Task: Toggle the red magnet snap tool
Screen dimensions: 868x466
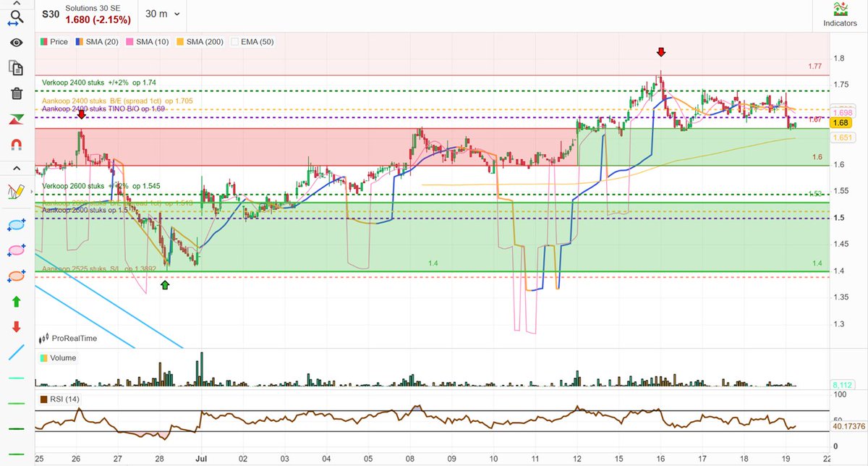Action: [x=16, y=144]
